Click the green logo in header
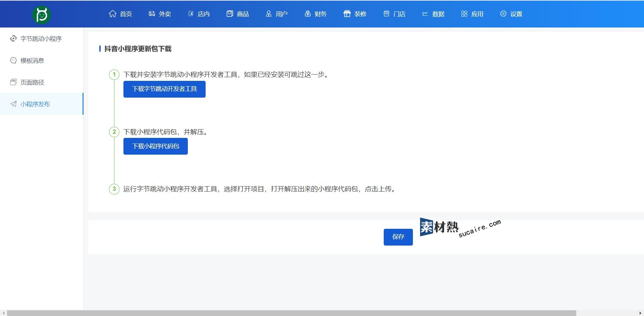 [42, 15]
